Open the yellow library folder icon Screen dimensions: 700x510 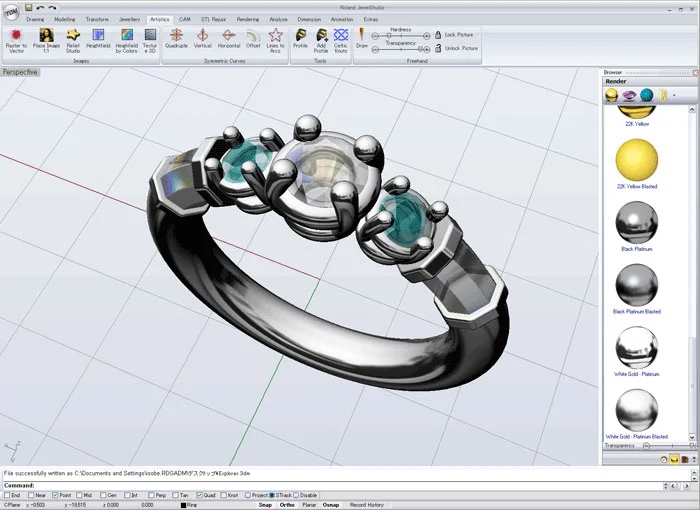(663, 95)
